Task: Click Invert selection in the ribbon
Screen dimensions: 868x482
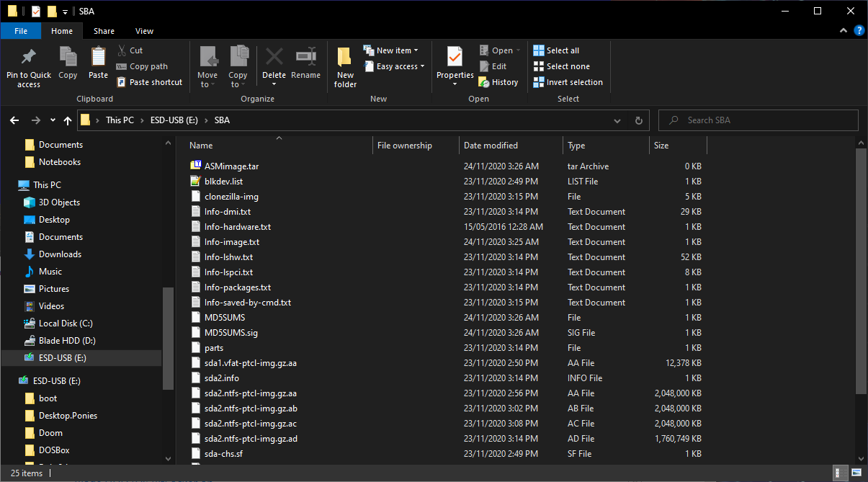Action: (x=568, y=82)
